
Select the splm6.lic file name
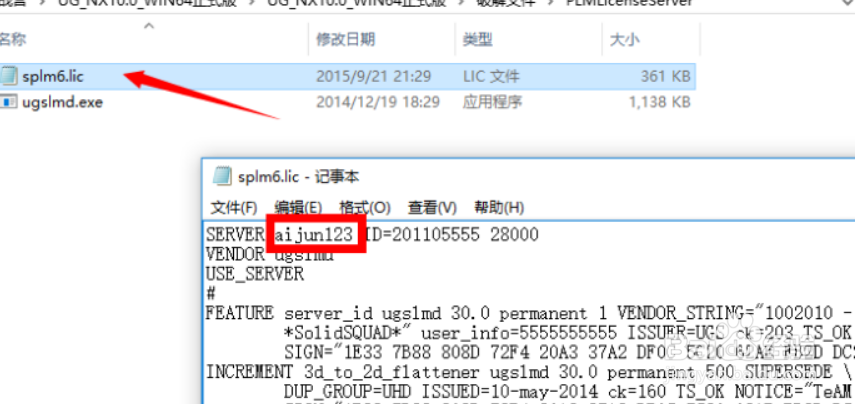pos(53,76)
